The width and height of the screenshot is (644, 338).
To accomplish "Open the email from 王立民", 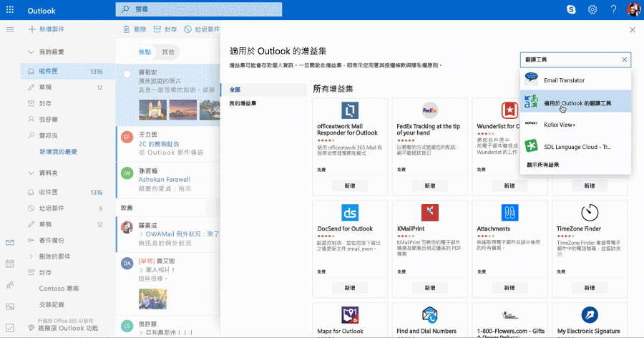I will (168, 143).
